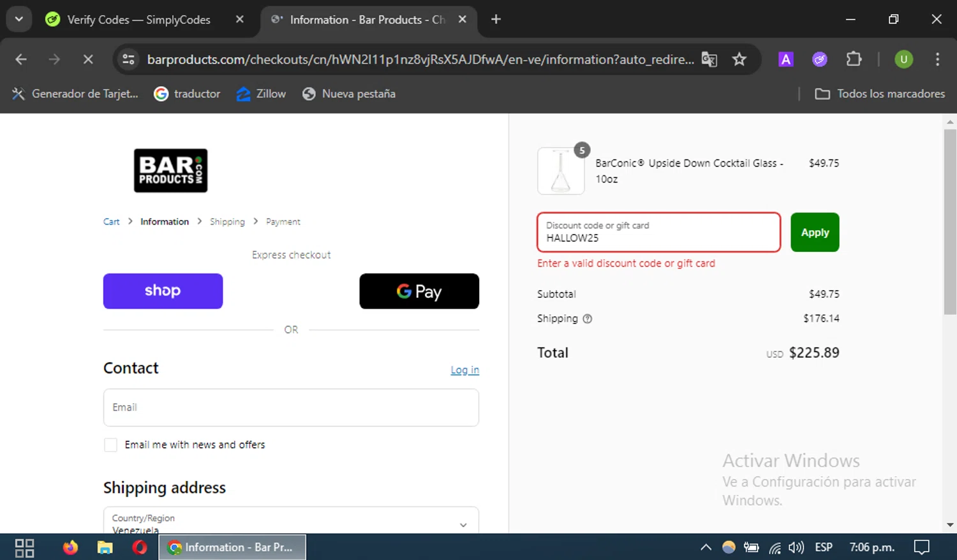Click the Bar Products logo
Viewport: 957px width, 560px height.
[170, 170]
